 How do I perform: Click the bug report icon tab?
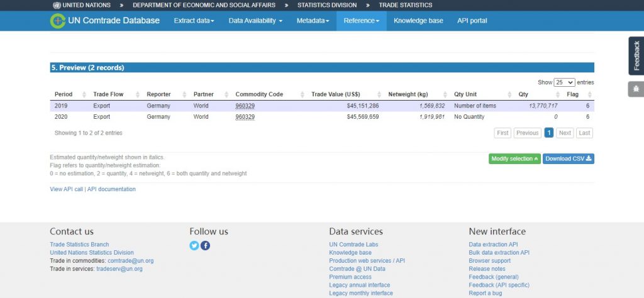pyautogui.click(x=636, y=89)
